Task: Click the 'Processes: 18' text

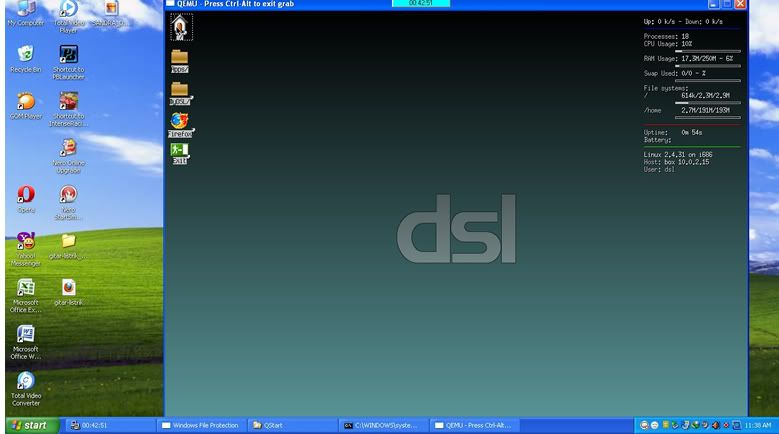Action: 666,36
